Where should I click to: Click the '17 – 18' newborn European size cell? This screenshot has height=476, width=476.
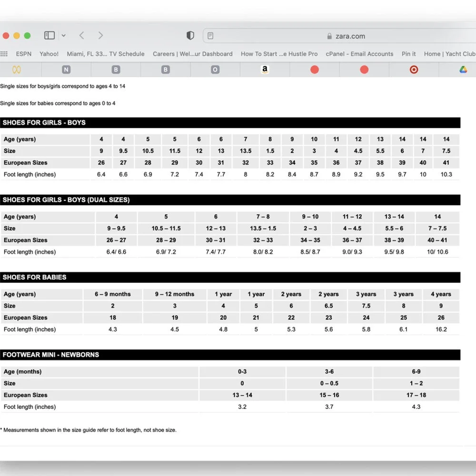click(416, 395)
